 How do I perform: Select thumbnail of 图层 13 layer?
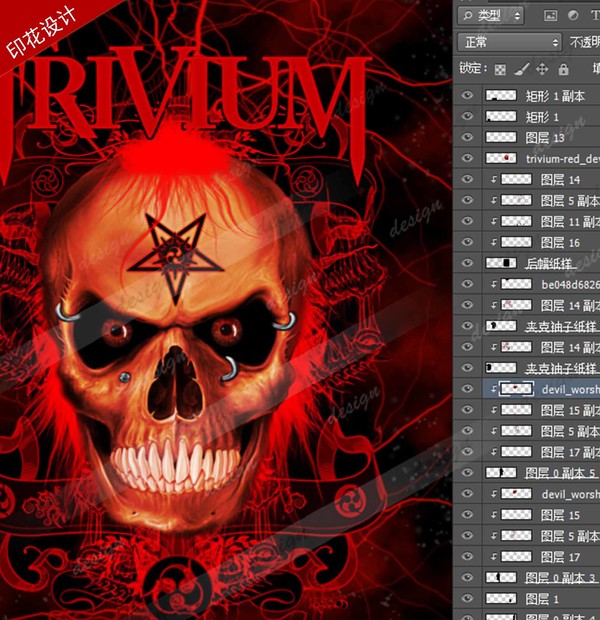[x=501, y=137]
